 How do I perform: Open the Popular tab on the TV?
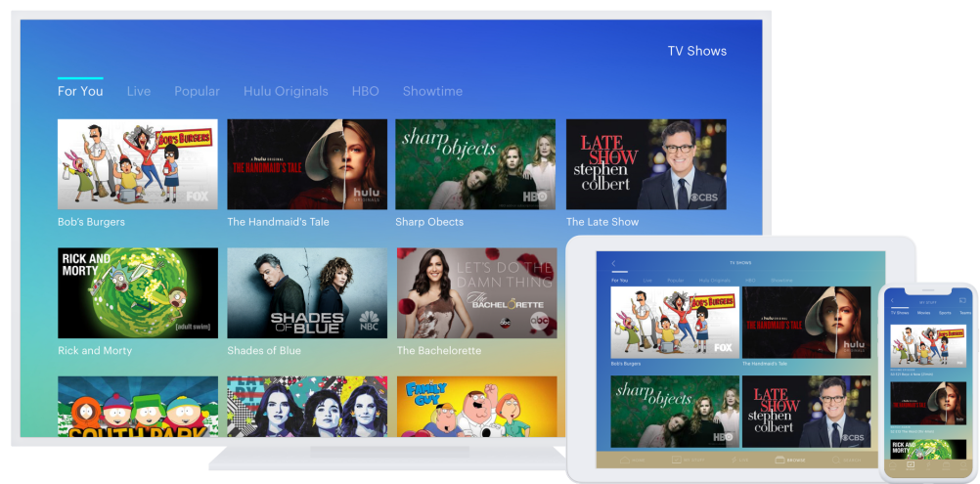(x=197, y=91)
